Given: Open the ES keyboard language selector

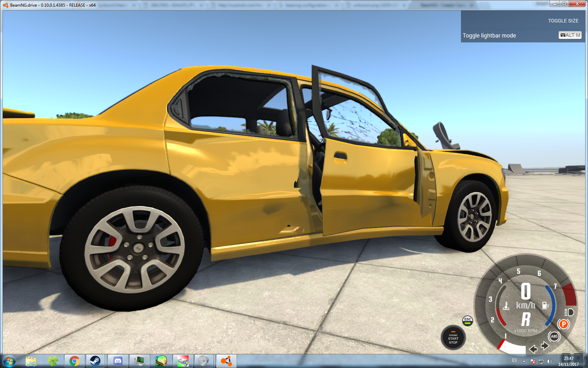Looking at the screenshot, I should [515, 361].
